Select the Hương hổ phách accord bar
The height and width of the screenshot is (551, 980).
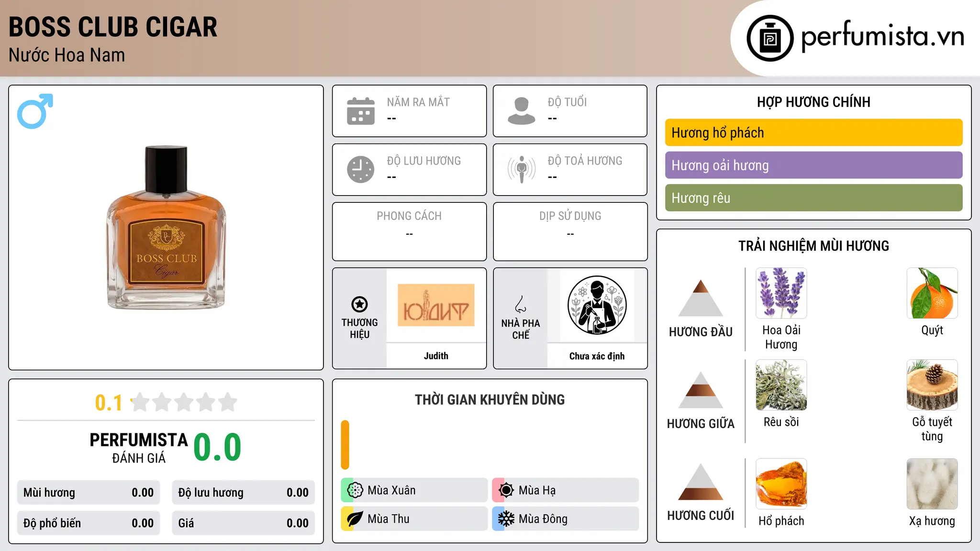point(813,132)
